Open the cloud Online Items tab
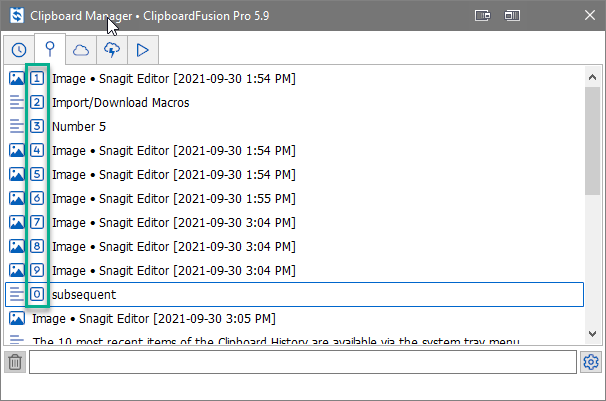Screen dimensions: 606x401 pos(81,50)
